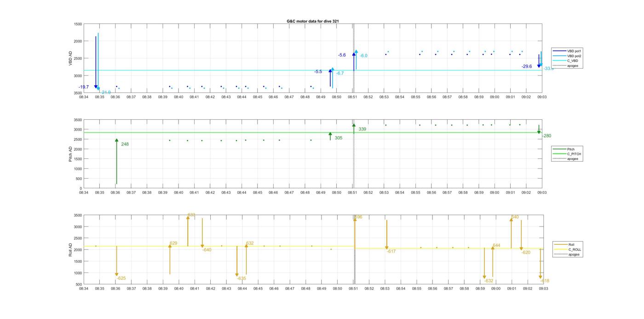Select the 'Pitch' legend entry

[563, 149]
